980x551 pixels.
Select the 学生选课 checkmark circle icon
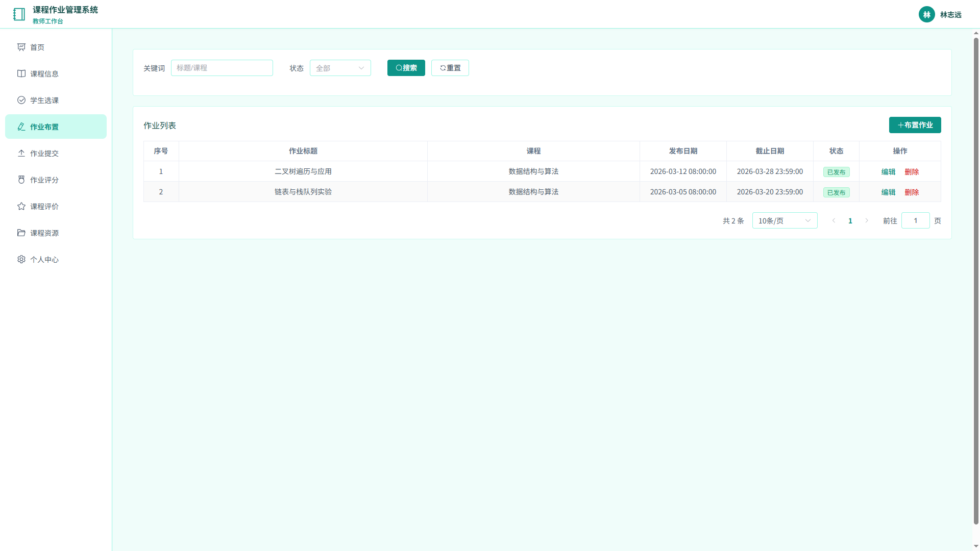click(21, 100)
